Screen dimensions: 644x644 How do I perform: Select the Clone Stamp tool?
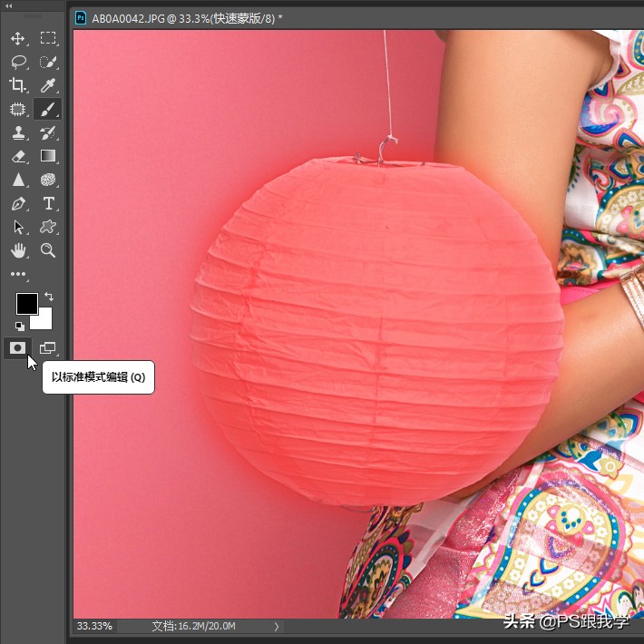click(x=18, y=132)
